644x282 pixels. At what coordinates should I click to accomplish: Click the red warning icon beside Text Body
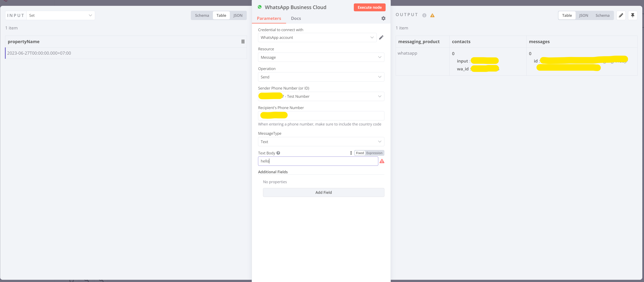click(382, 161)
